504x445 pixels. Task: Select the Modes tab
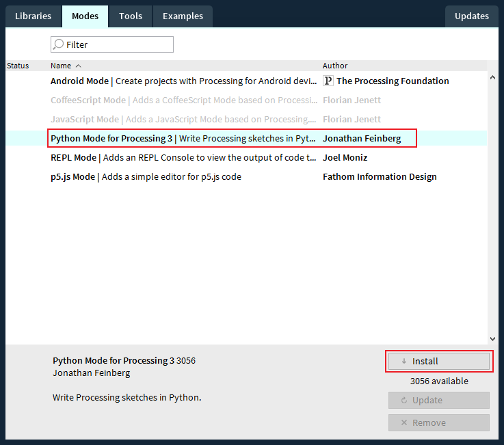[85, 16]
